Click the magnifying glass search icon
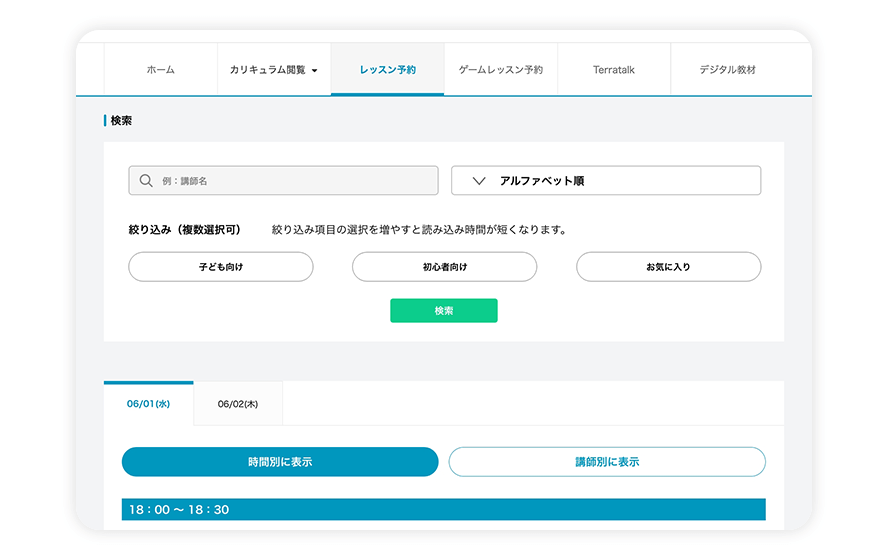 [x=146, y=181]
